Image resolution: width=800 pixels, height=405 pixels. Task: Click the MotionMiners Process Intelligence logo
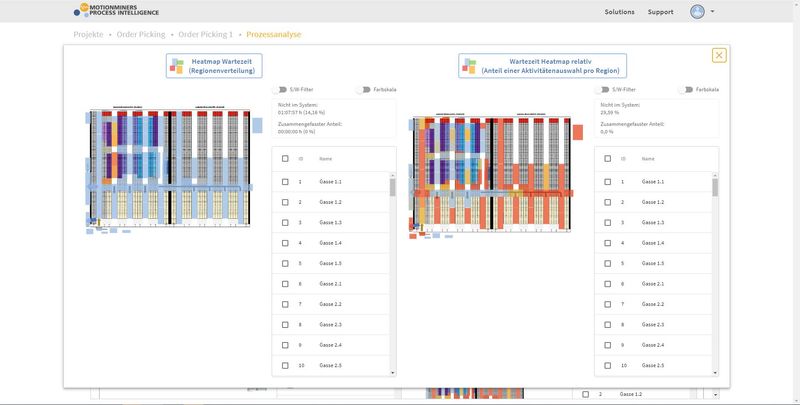116,10
